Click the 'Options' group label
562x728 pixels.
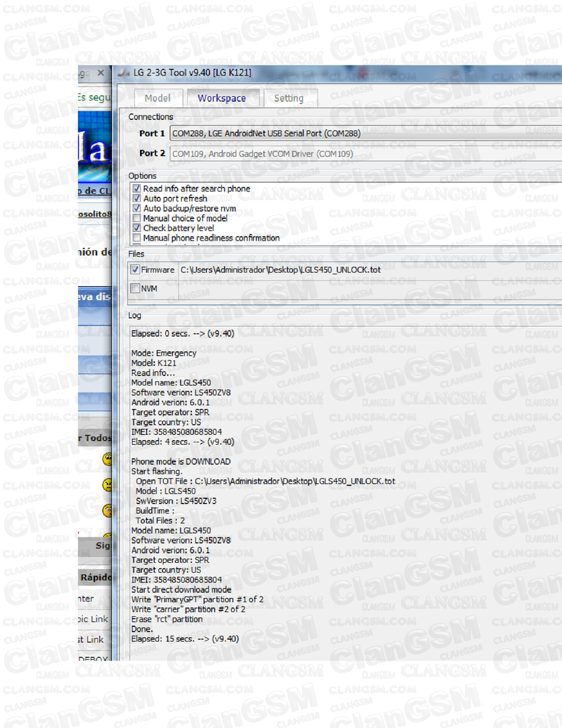pyautogui.click(x=142, y=176)
